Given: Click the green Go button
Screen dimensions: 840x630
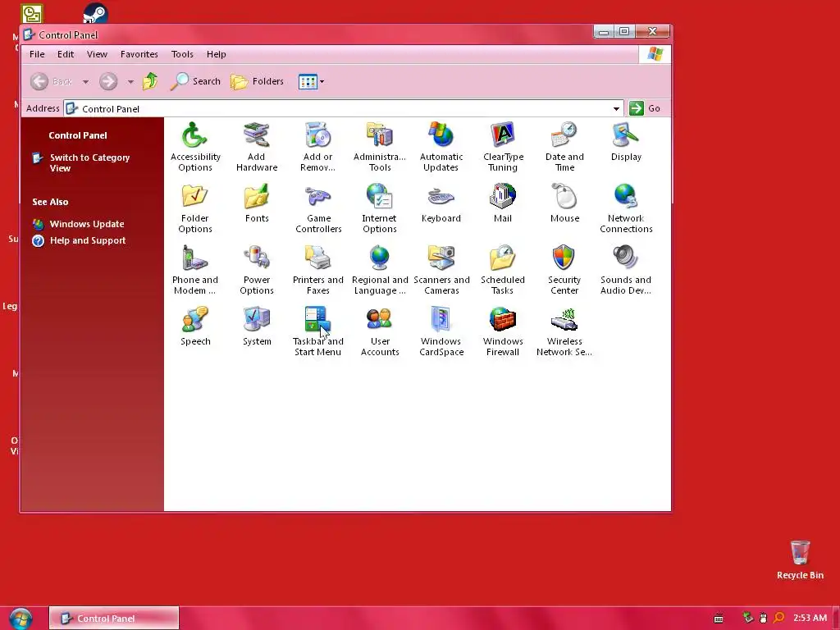Looking at the screenshot, I should pos(646,108).
